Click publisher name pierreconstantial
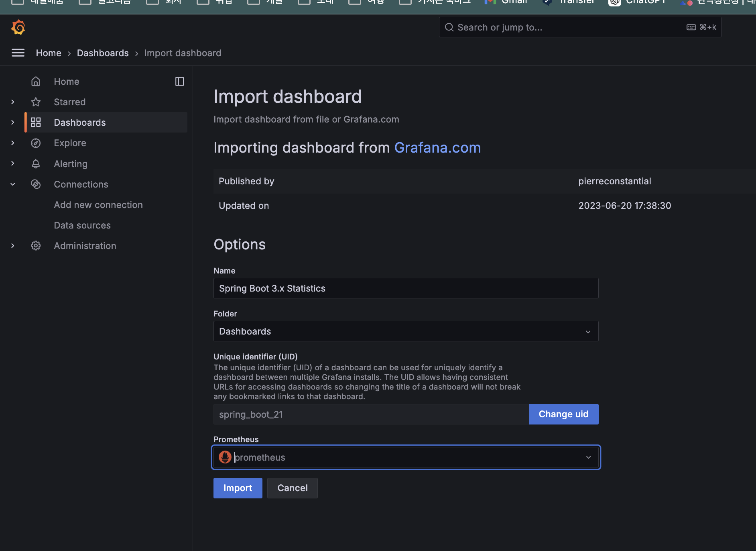 [x=615, y=181]
